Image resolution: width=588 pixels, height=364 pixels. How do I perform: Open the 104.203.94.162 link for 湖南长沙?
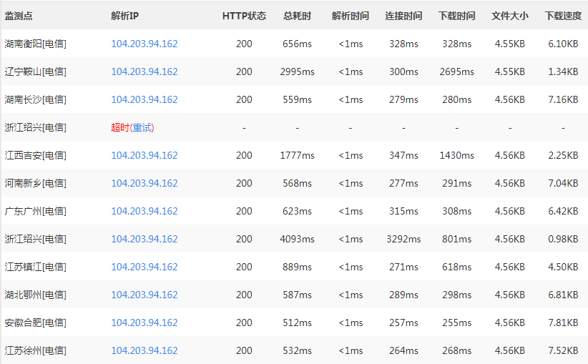(x=144, y=100)
